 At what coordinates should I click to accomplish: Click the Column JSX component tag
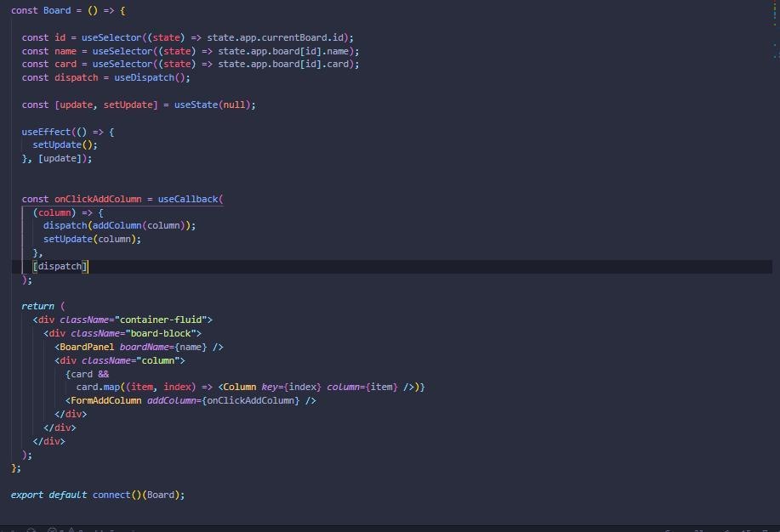point(239,388)
